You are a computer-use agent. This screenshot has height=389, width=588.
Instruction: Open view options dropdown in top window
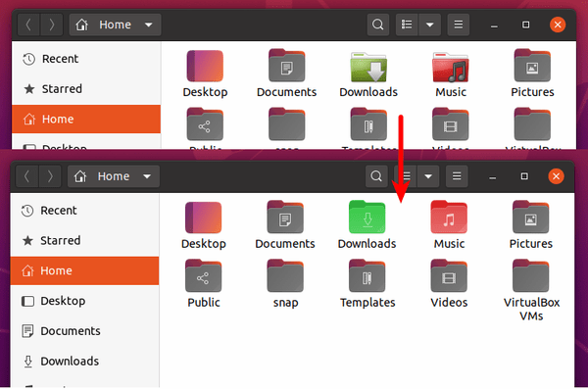point(430,24)
